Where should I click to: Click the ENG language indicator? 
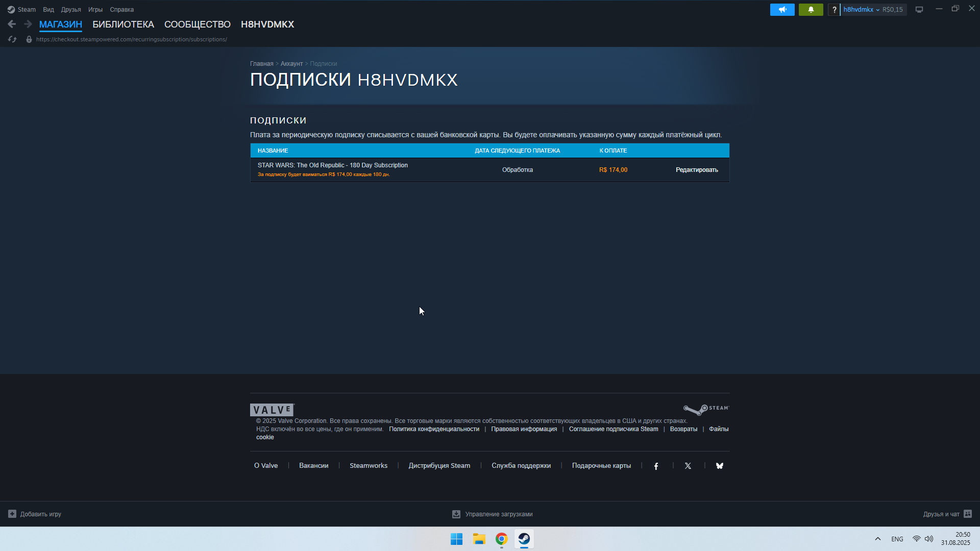[897, 539]
